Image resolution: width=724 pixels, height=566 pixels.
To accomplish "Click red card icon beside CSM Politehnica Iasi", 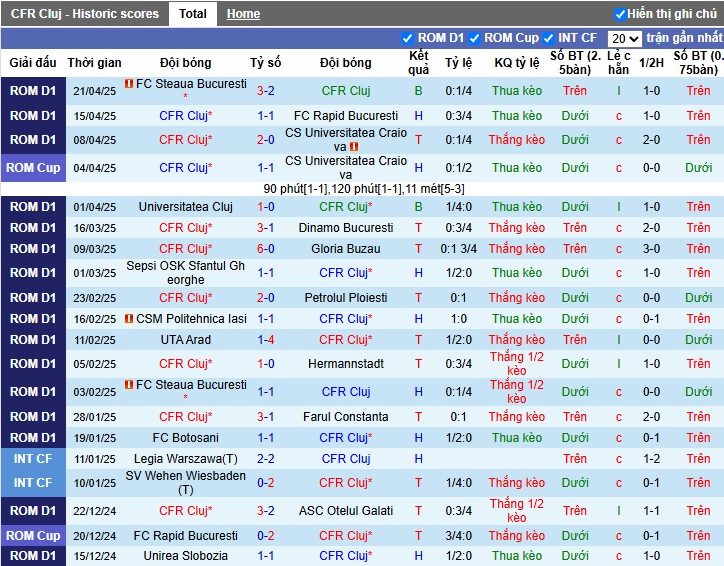I will [x=129, y=319].
